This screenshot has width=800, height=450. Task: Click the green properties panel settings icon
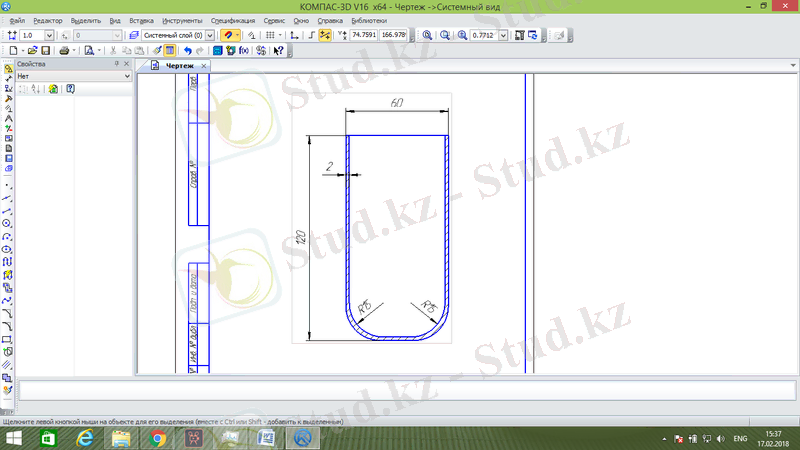pos(53,89)
